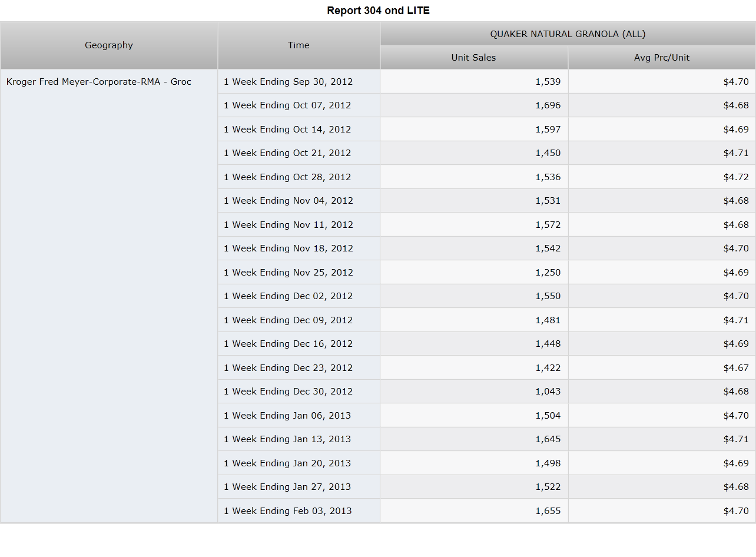The width and height of the screenshot is (756, 557).
Task: Select the Time column header
Action: (x=299, y=45)
